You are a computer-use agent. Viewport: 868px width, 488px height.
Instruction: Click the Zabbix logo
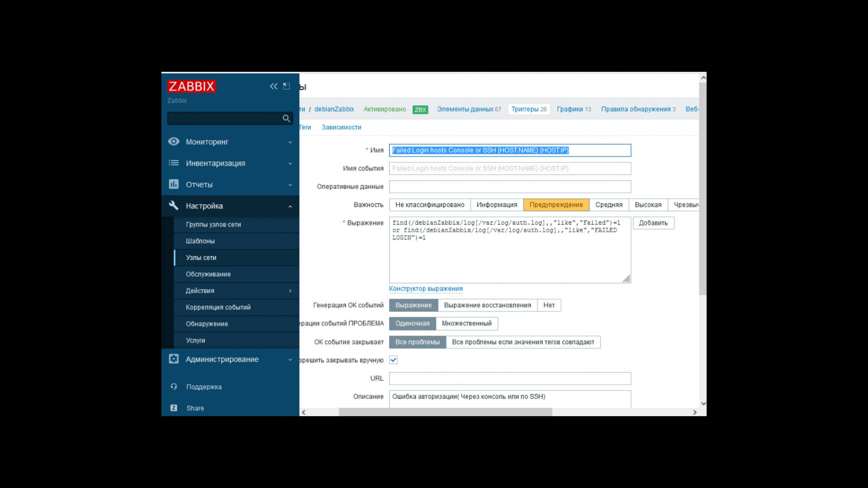coord(192,86)
